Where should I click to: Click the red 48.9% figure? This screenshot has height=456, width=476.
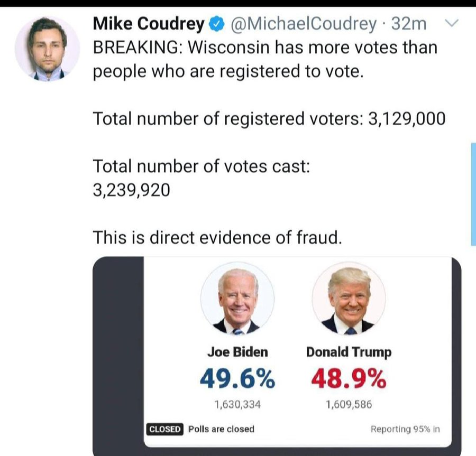(x=349, y=378)
